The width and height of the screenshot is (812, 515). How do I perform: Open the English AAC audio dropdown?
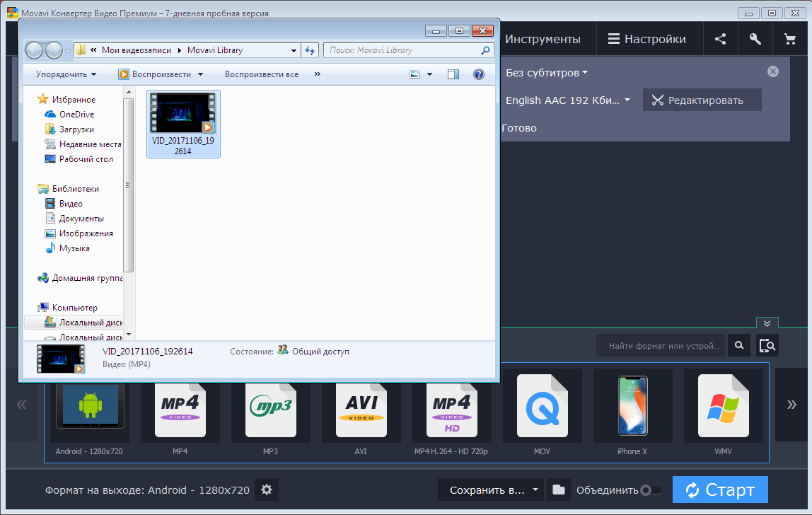pos(567,100)
